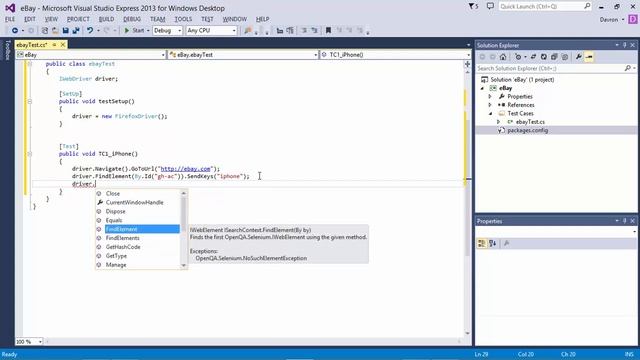Click the Categorized icon in Properties panel
640x360 pixels.
(482, 244)
